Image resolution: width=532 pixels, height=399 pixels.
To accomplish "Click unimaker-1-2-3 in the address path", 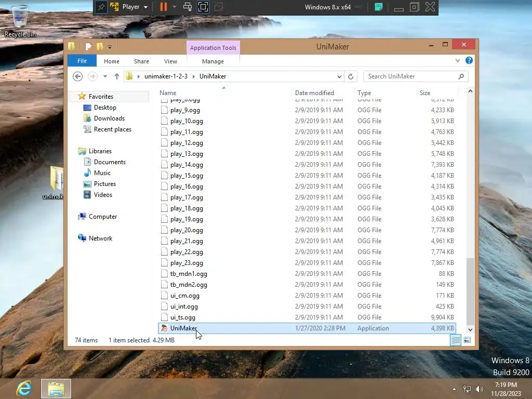I will point(166,76).
